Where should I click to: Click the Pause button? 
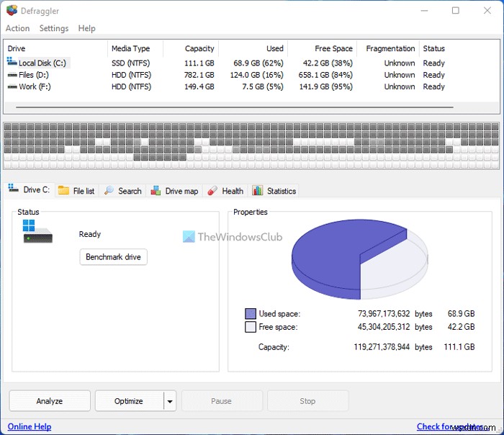coord(222,401)
